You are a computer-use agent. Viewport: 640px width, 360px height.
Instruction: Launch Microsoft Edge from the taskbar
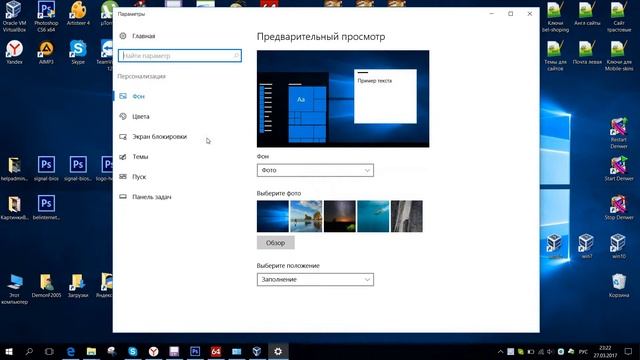click(x=71, y=351)
